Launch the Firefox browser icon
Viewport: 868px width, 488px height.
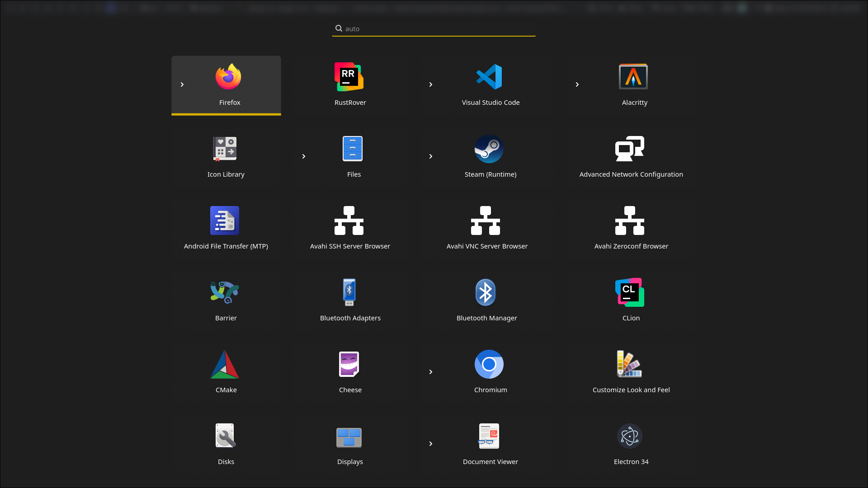click(x=228, y=77)
